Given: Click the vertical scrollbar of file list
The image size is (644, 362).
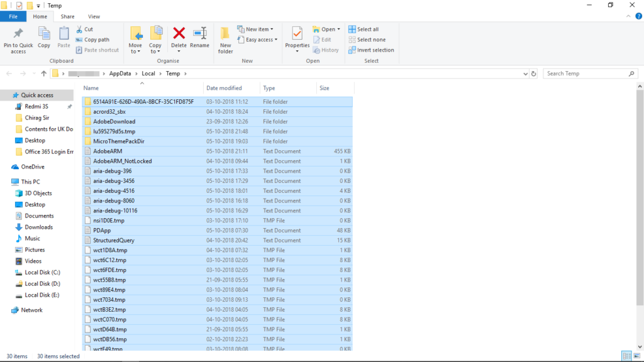Looking at the screenshot, I should click(640, 198).
